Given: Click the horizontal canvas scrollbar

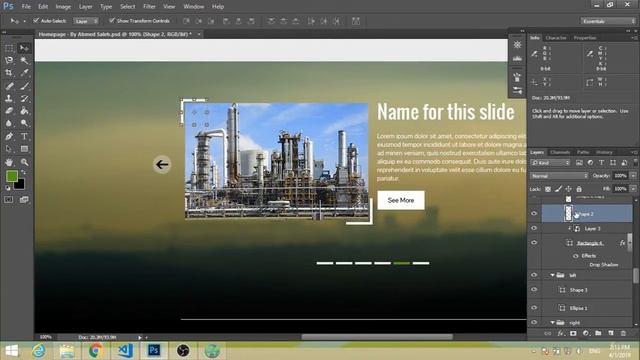Looking at the screenshot, I should click(x=377, y=337).
